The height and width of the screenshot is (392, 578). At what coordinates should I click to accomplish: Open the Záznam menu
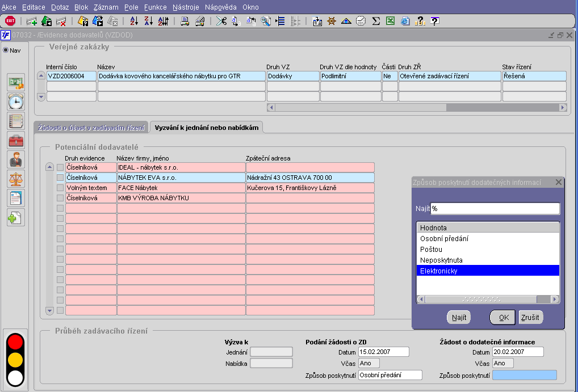pyautogui.click(x=106, y=7)
